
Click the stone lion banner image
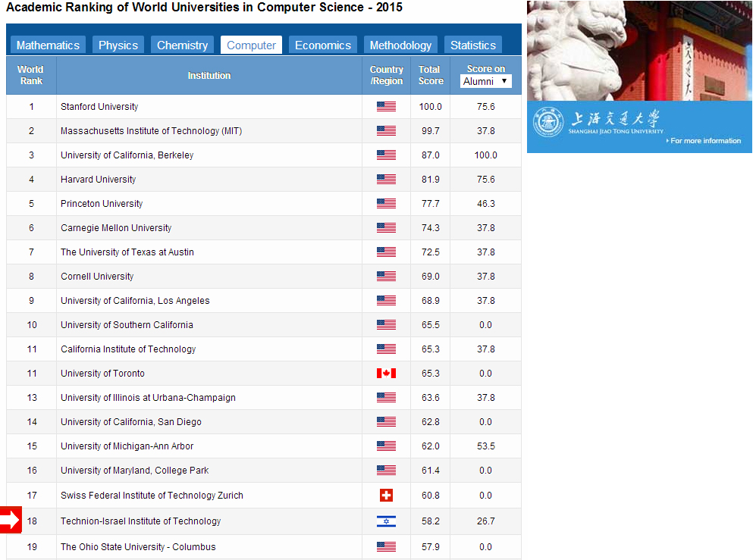point(639,50)
